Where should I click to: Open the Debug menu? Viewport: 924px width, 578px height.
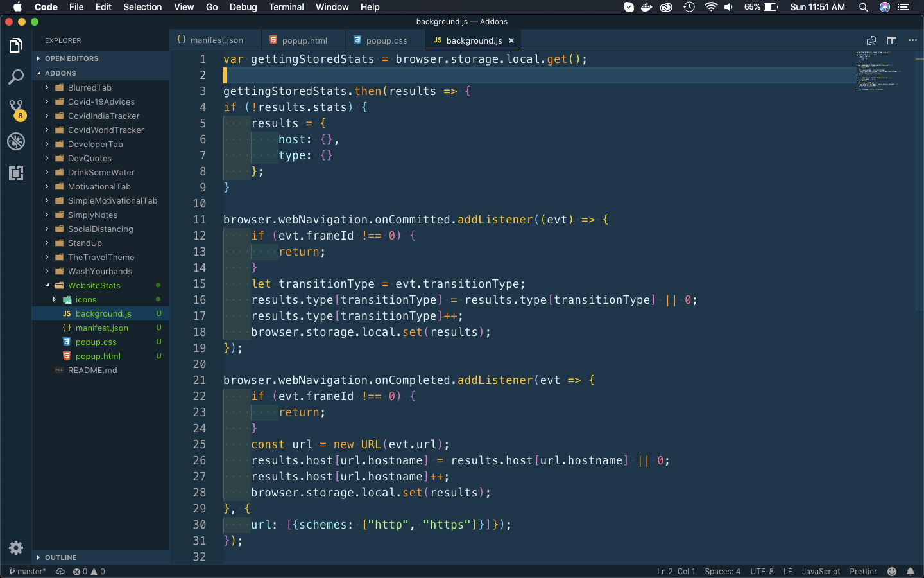tap(243, 7)
